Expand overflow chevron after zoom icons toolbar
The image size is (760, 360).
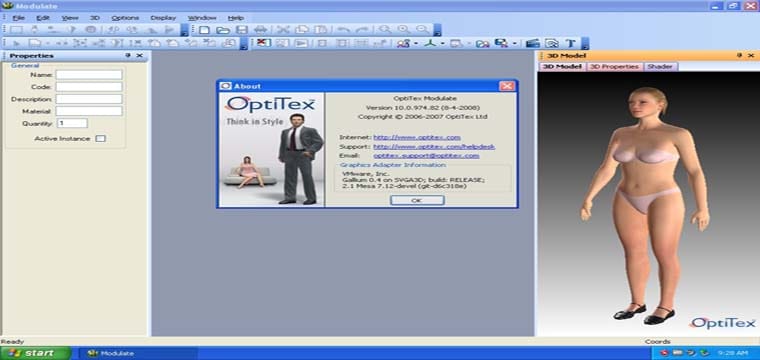437,31
